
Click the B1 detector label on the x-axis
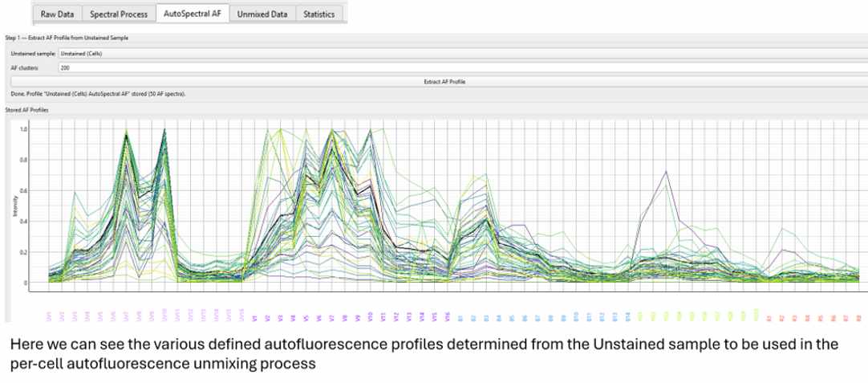click(460, 319)
